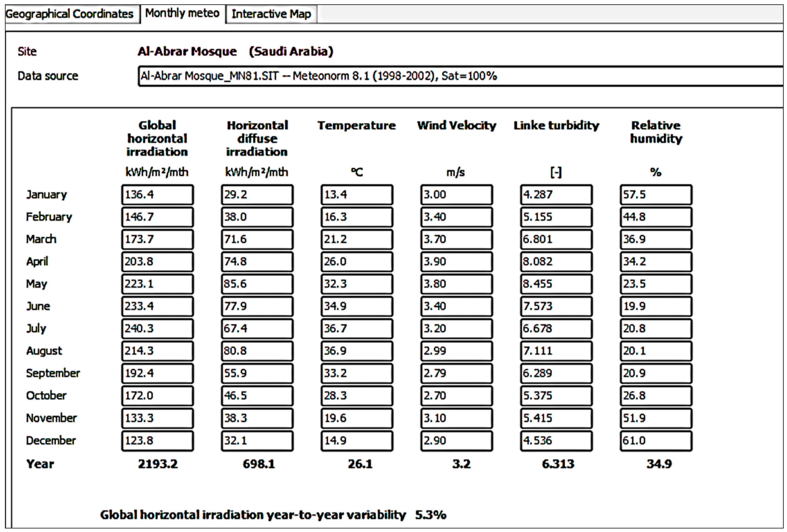
Task: Switch to Geographical Coordinates tab
Action: pyautogui.click(x=69, y=14)
